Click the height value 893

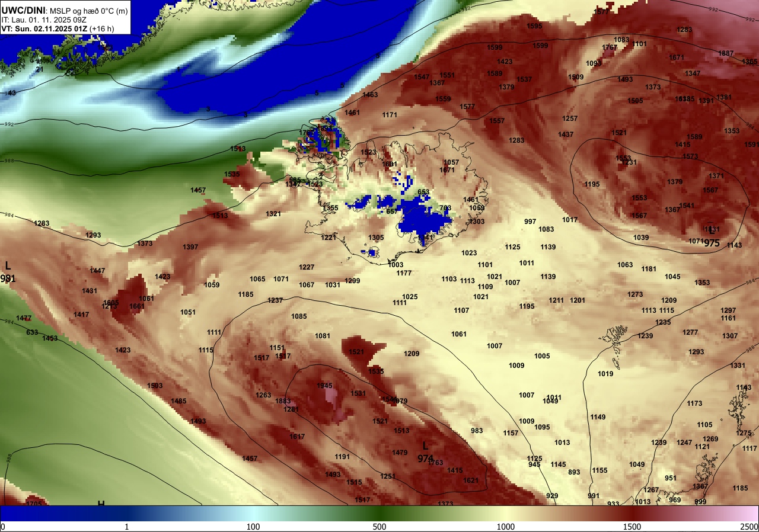[574, 472]
